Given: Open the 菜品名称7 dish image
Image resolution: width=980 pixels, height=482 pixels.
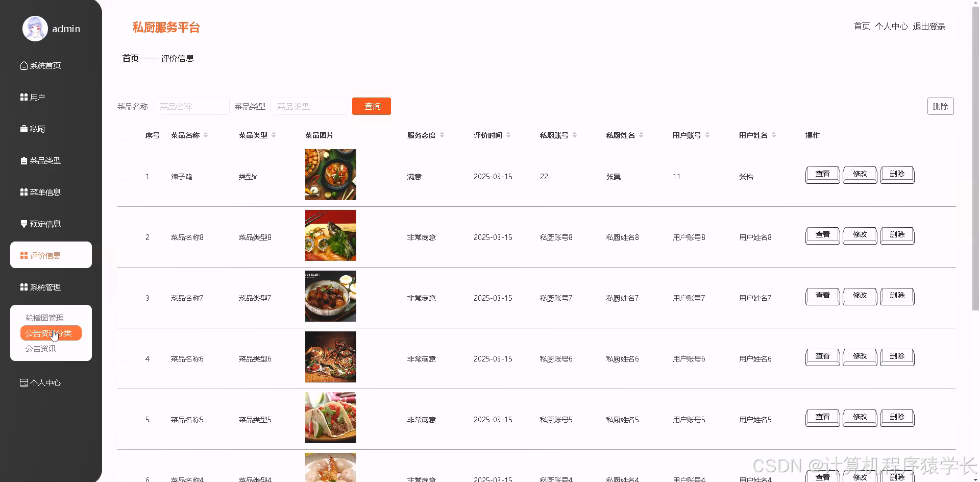Looking at the screenshot, I should coord(331,296).
